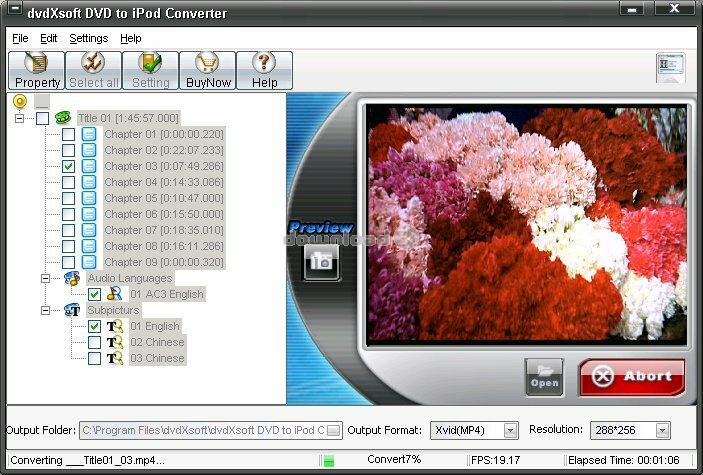
Task: Open the Output Format dropdown
Action: 510,431
